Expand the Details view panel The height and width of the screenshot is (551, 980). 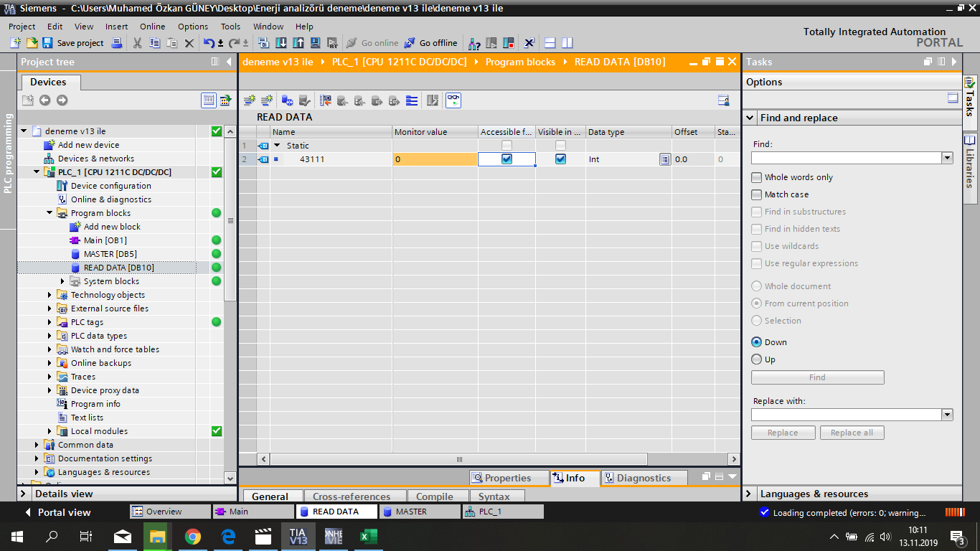(x=23, y=494)
